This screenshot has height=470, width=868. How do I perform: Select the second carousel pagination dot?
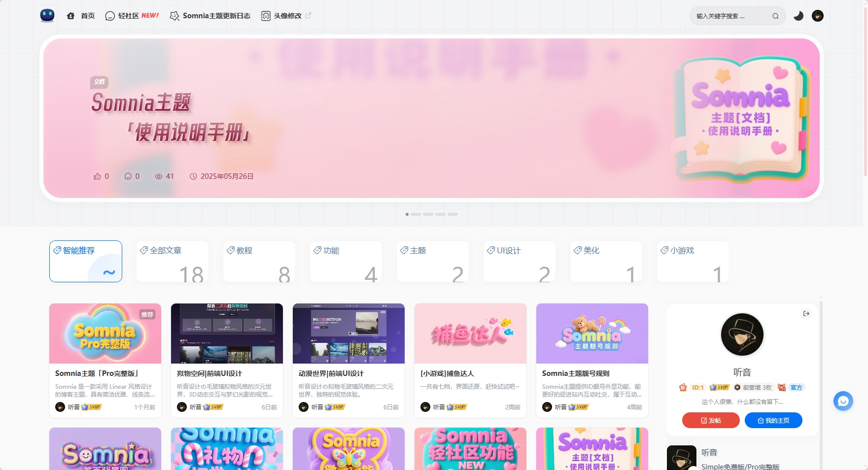click(x=416, y=214)
